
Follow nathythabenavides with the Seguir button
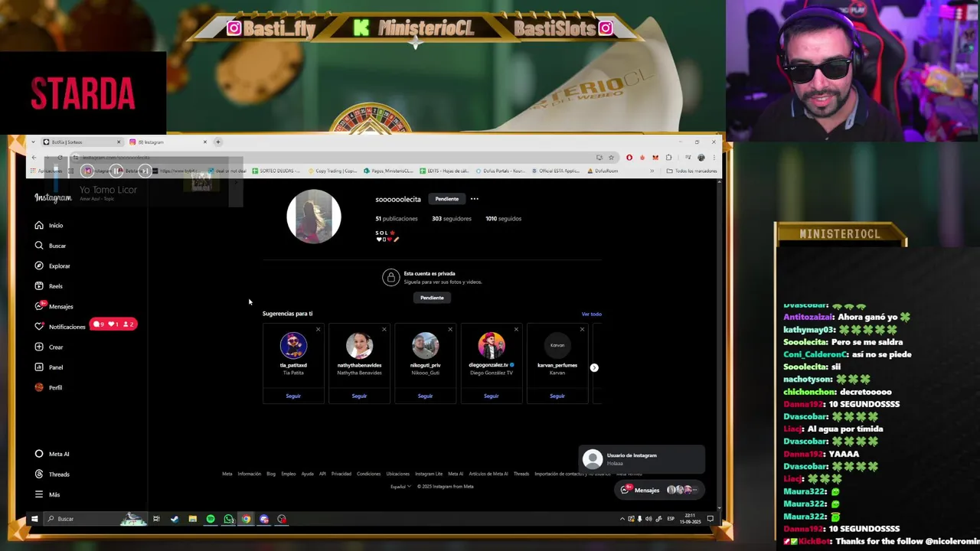(359, 396)
